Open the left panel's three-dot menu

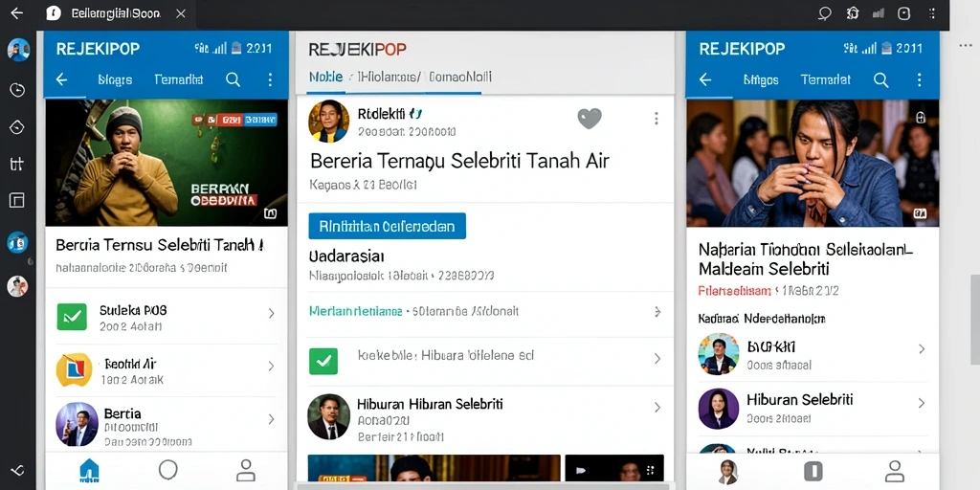[x=270, y=79]
